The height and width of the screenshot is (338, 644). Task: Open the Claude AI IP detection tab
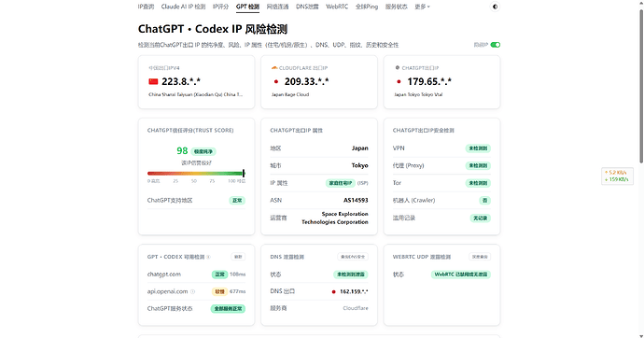(x=183, y=7)
